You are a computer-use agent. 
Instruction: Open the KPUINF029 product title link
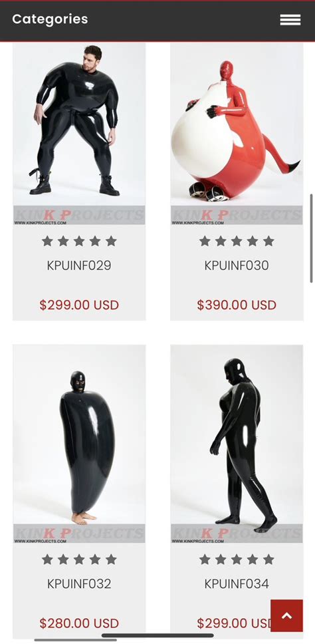point(79,265)
